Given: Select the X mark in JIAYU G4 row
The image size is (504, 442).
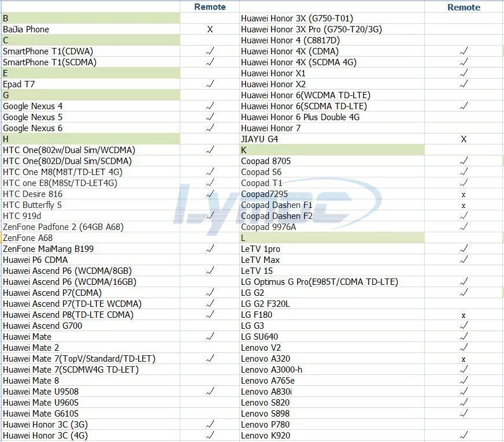Looking at the screenshot, I should point(464,139).
